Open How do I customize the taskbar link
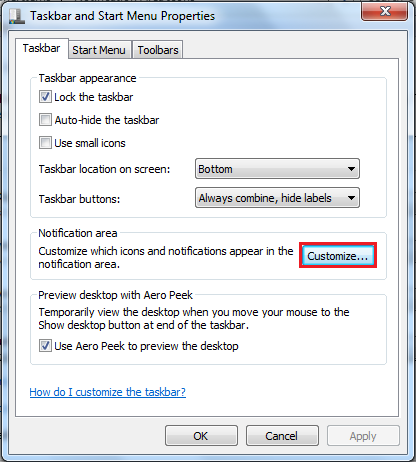Screen dimensions: 416x462 108,392
